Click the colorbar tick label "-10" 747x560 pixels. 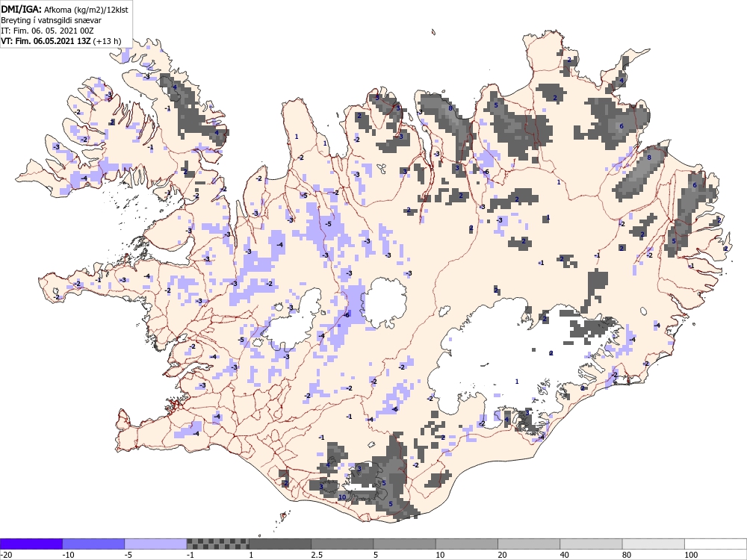tap(68, 555)
